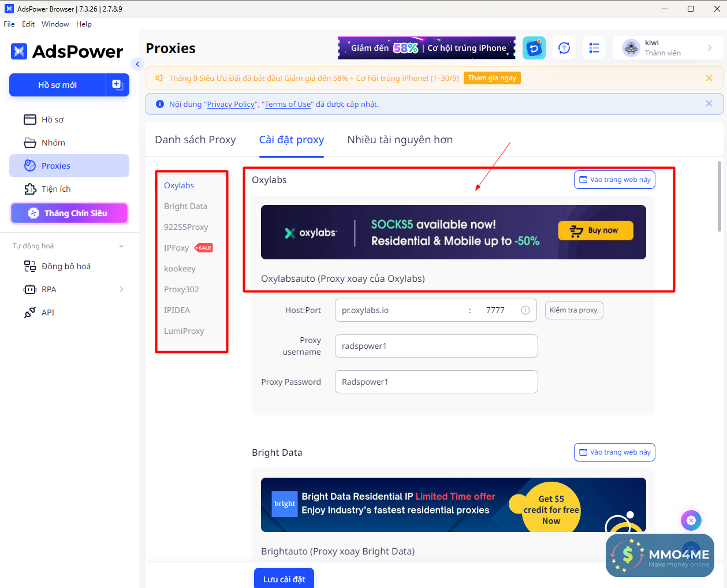727x588 pixels.
Task: Click the info icon next to port 7777
Action: (x=525, y=310)
